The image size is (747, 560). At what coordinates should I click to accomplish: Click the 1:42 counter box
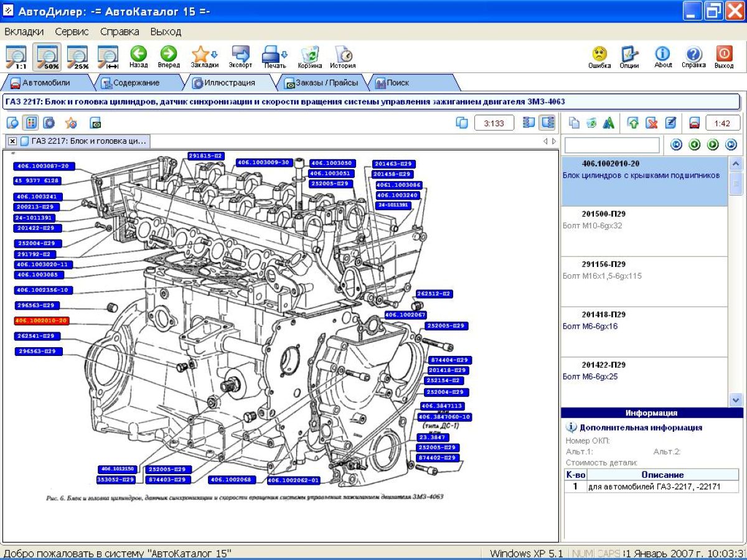point(723,123)
